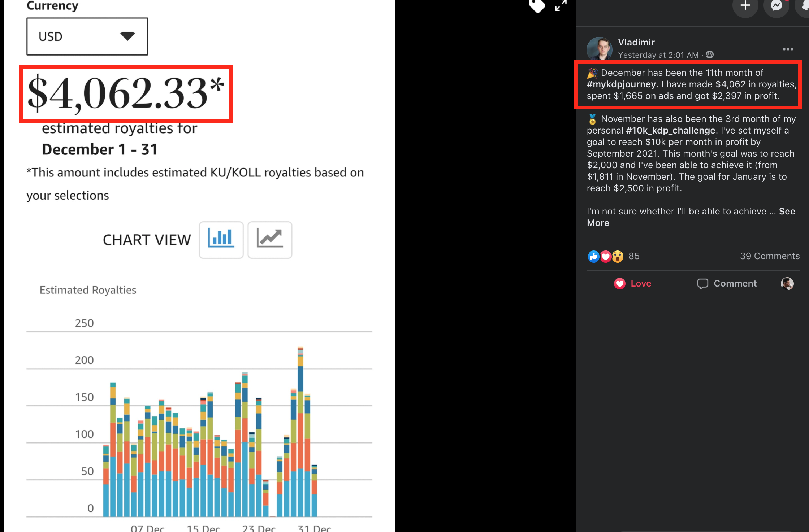Open the #mykdpjourney hashtag

[x=621, y=84]
